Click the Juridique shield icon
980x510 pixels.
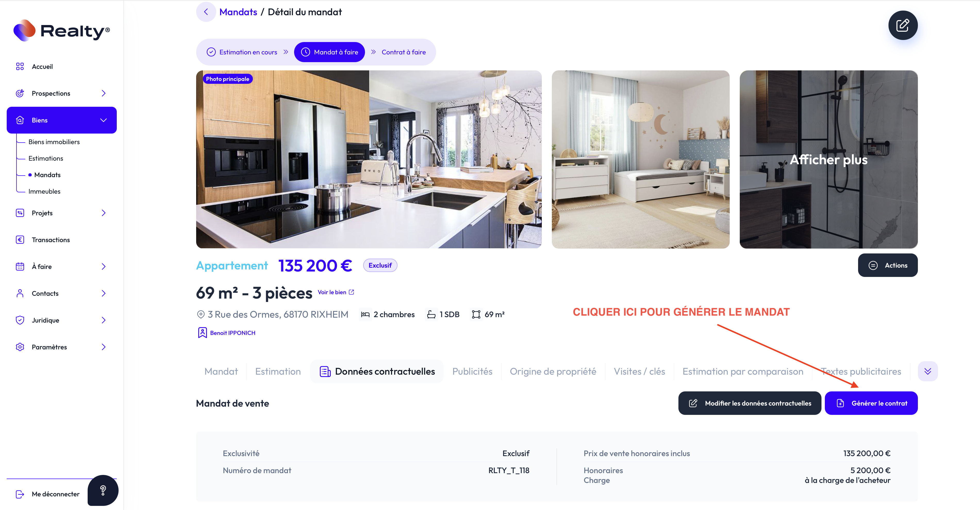(20, 320)
